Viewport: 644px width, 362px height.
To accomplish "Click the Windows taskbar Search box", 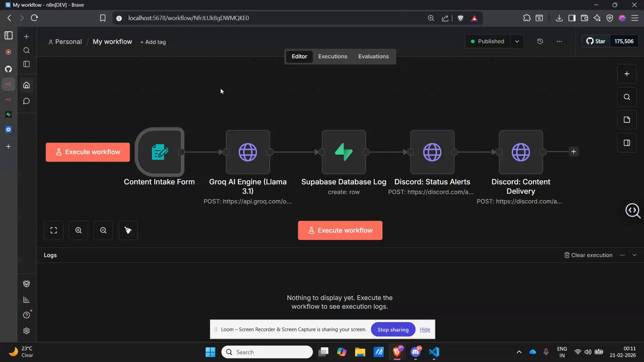I will (x=267, y=352).
